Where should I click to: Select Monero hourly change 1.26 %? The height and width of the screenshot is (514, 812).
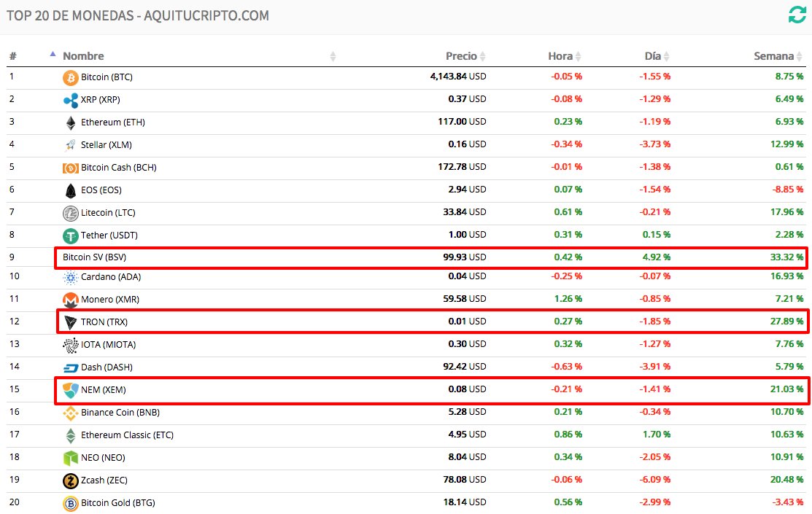(568, 299)
